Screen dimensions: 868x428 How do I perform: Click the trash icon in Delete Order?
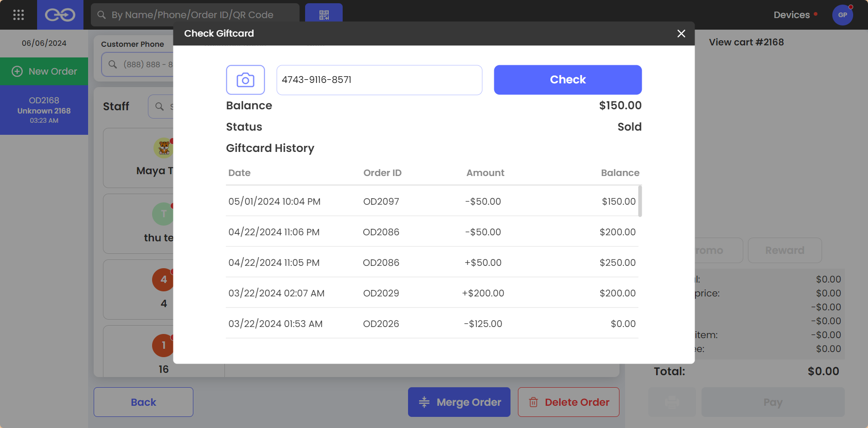pyautogui.click(x=534, y=402)
